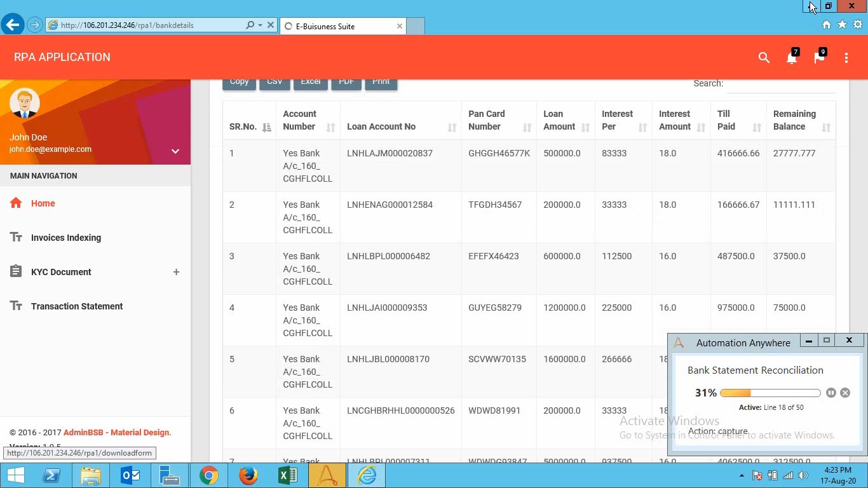The image size is (868, 488).
Task: Open the three-dot more options menu
Action: click(846, 58)
